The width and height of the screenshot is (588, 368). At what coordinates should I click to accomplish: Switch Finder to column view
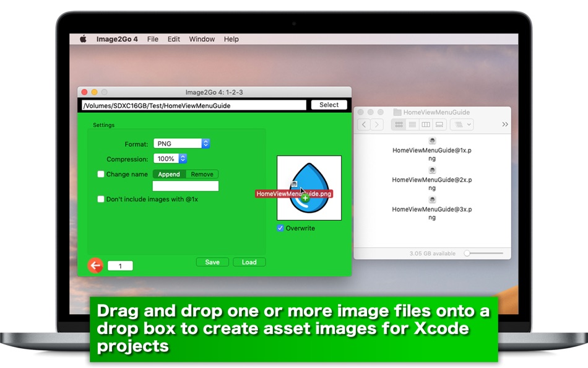[x=426, y=125]
